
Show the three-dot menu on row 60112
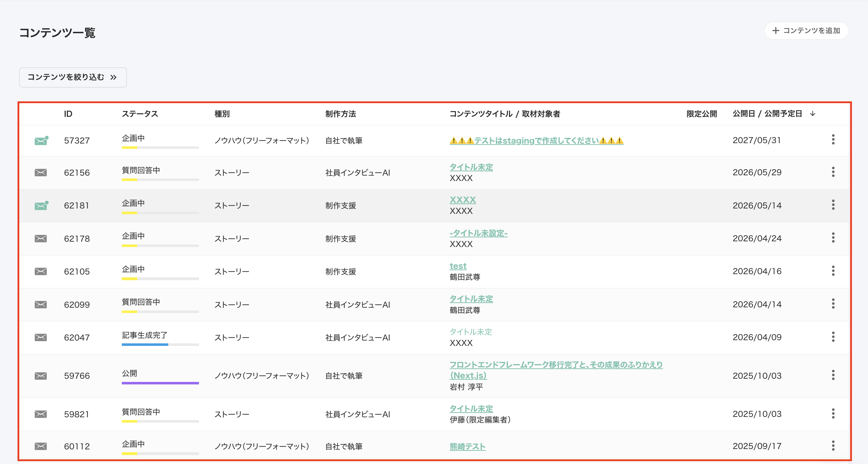point(833,445)
